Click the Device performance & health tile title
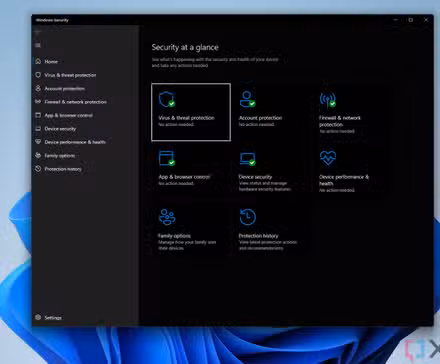Screen dimensions: 440x364 coord(344,180)
